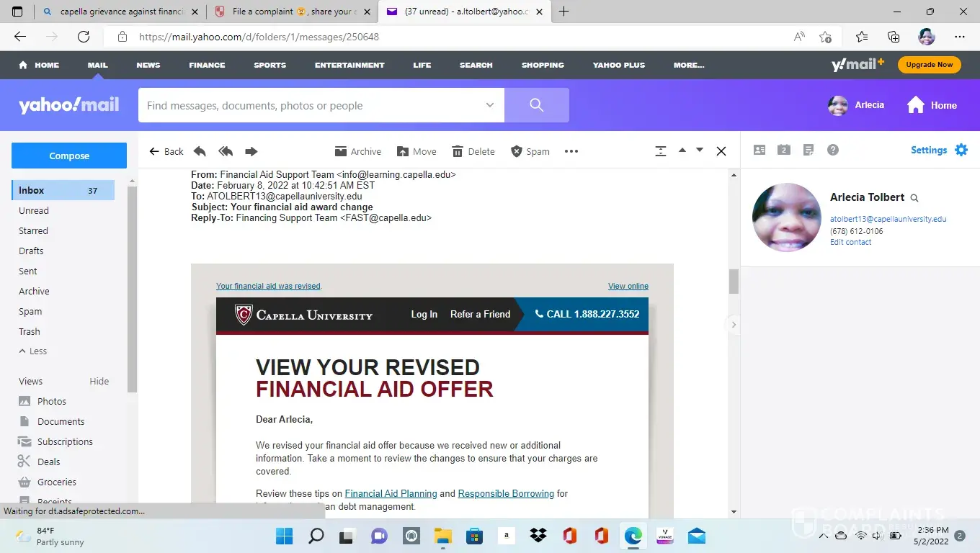Image resolution: width=980 pixels, height=553 pixels.
Task: Open the Sent folder
Action: point(28,271)
